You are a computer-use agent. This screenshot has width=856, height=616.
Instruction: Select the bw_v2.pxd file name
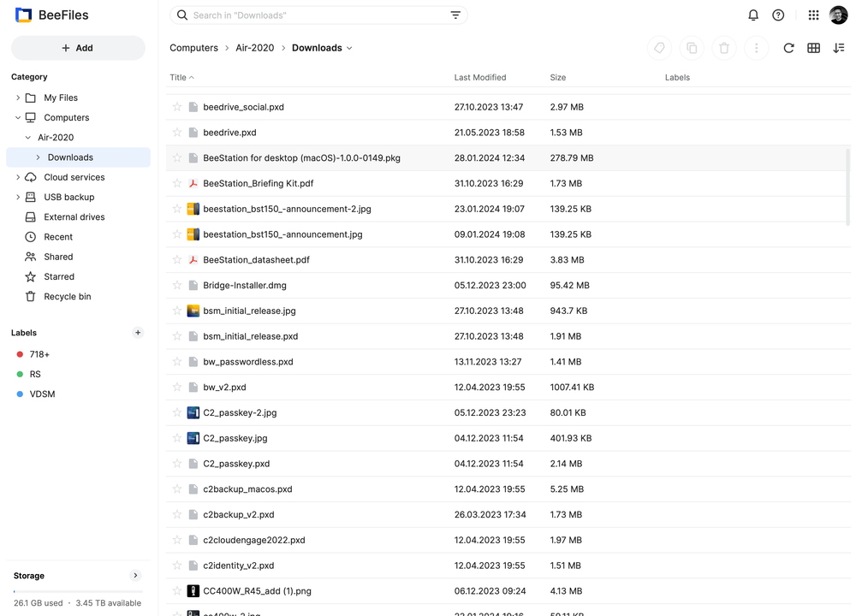(224, 388)
